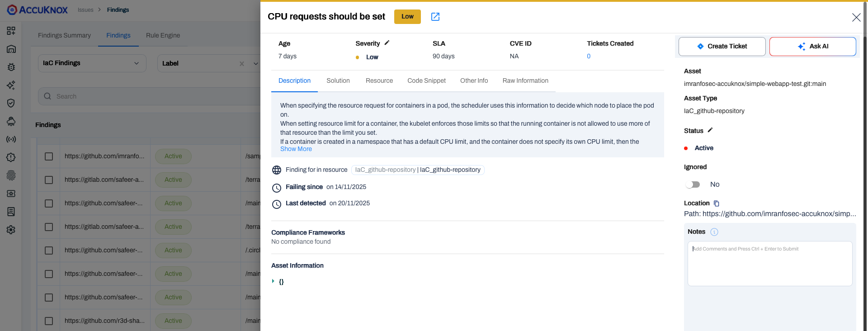
Task: Click the Notes comment text area
Action: [769, 263]
